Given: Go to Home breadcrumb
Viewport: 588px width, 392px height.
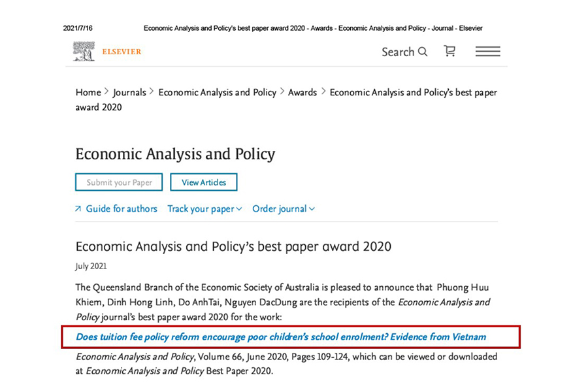Looking at the screenshot, I should [88, 92].
